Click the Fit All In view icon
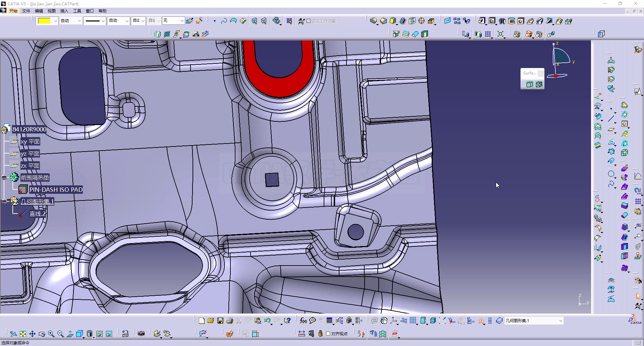The width and height of the screenshot is (644, 346). point(23,334)
